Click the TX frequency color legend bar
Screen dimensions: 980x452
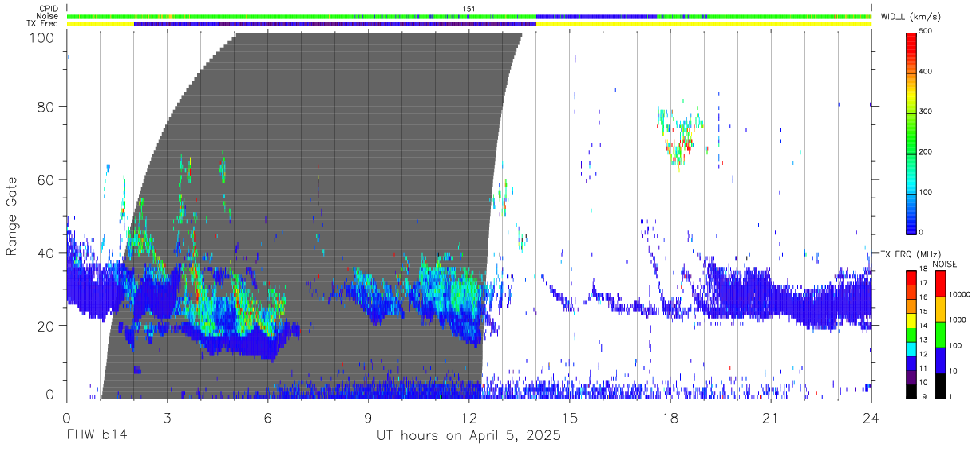912,333
